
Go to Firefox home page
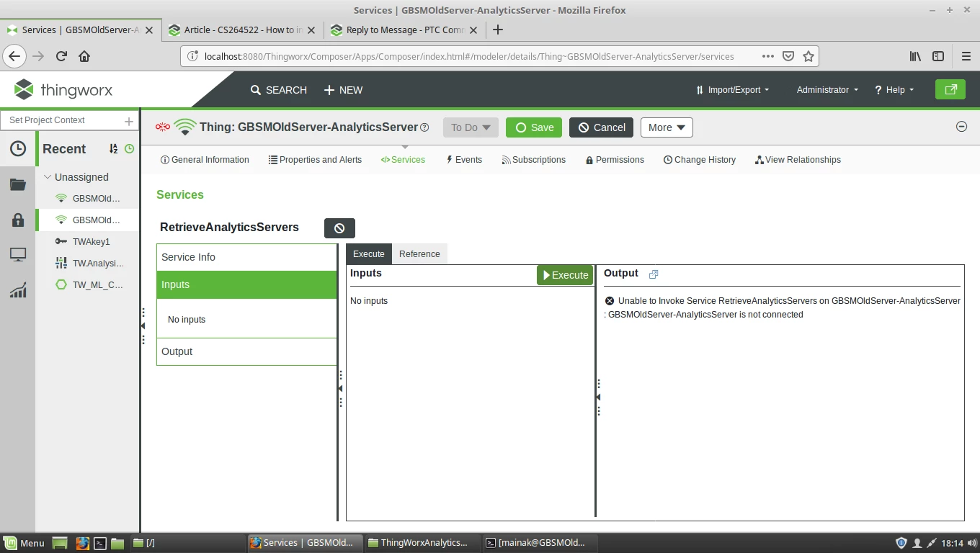click(x=84, y=56)
